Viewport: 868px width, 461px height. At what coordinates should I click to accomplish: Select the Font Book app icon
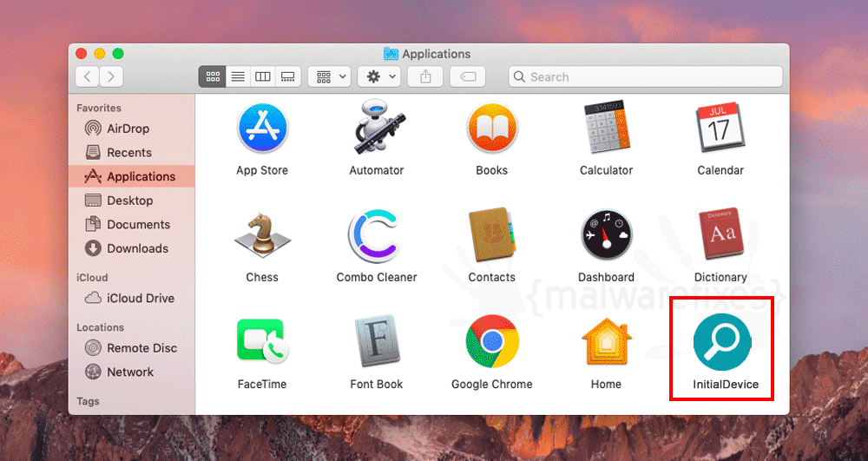pyautogui.click(x=377, y=341)
